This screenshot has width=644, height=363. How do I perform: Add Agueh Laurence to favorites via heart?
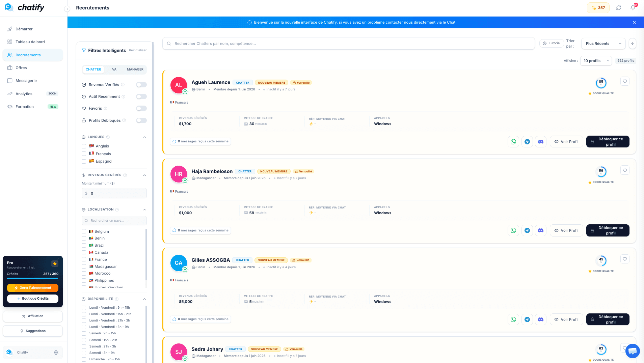(625, 81)
